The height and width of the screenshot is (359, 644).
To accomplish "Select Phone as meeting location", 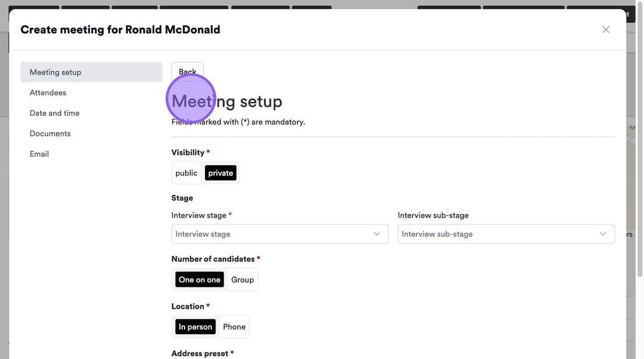I will pos(234,327).
